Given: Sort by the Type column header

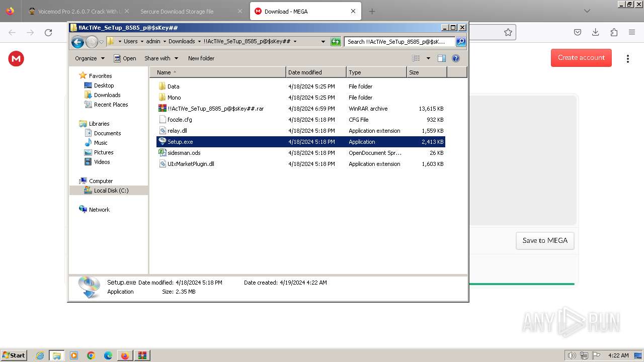Looking at the screenshot, I should coord(376,72).
